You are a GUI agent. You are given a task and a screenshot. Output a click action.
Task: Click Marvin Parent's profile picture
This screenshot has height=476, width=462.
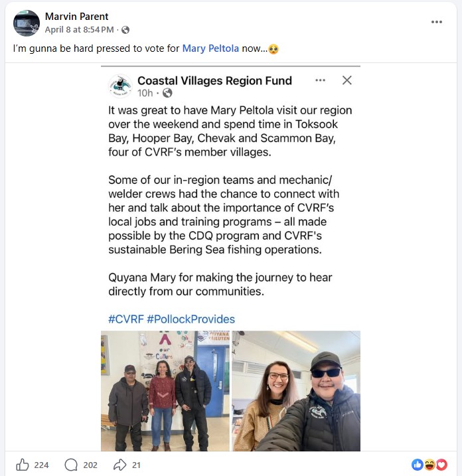tap(27, 23)
